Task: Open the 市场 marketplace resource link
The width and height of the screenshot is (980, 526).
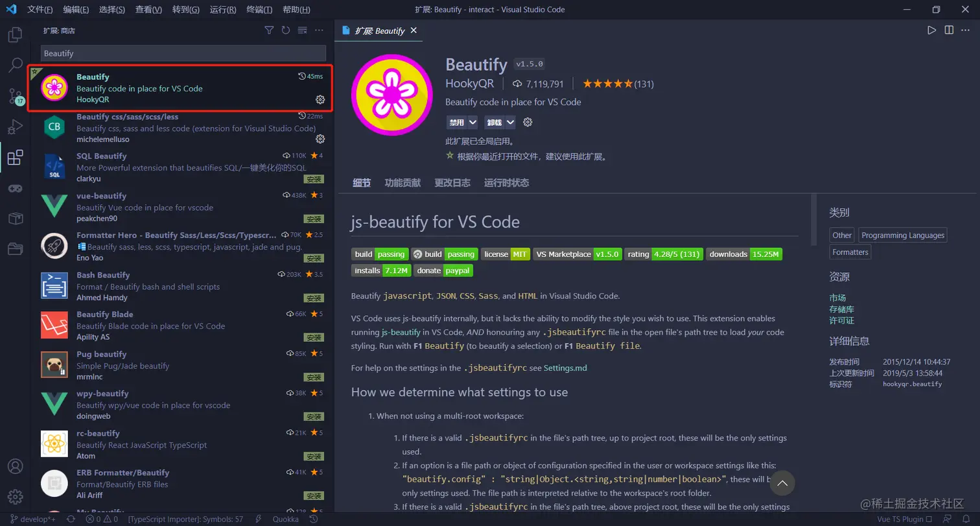Action: point(837,298)
